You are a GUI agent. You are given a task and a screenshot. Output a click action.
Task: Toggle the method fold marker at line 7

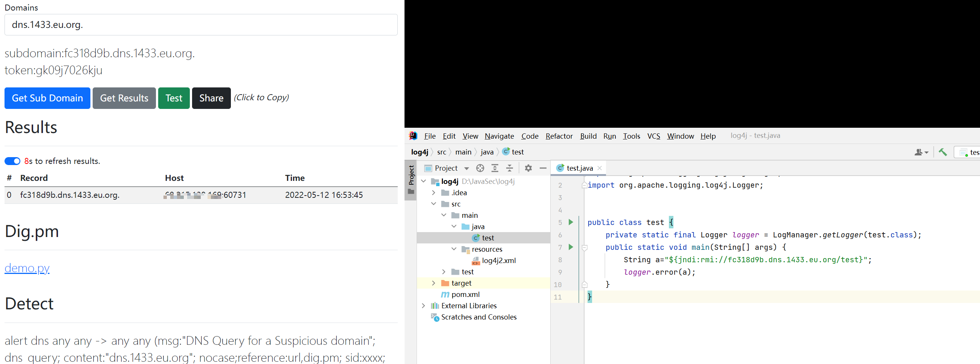pos(585,248)
